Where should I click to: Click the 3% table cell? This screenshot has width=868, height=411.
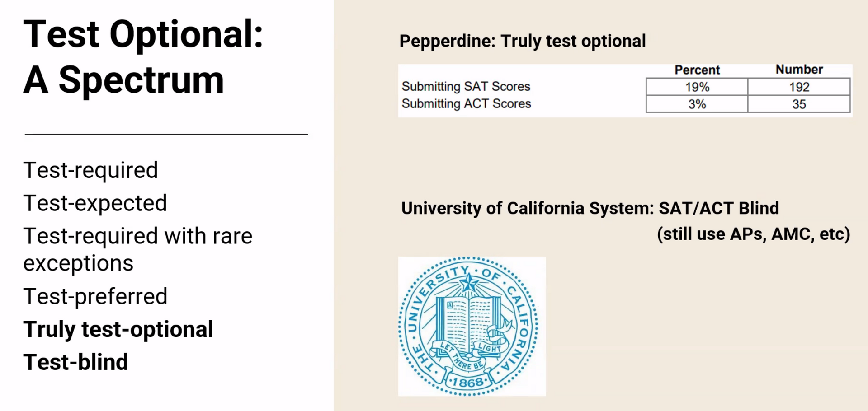click(697, 104)
